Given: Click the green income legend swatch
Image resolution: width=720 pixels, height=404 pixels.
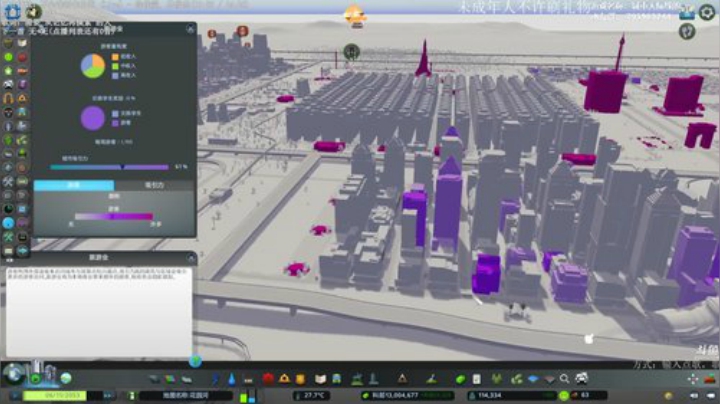Looking at the screenshot, I should pyautogui.click(x=115, y=66).
